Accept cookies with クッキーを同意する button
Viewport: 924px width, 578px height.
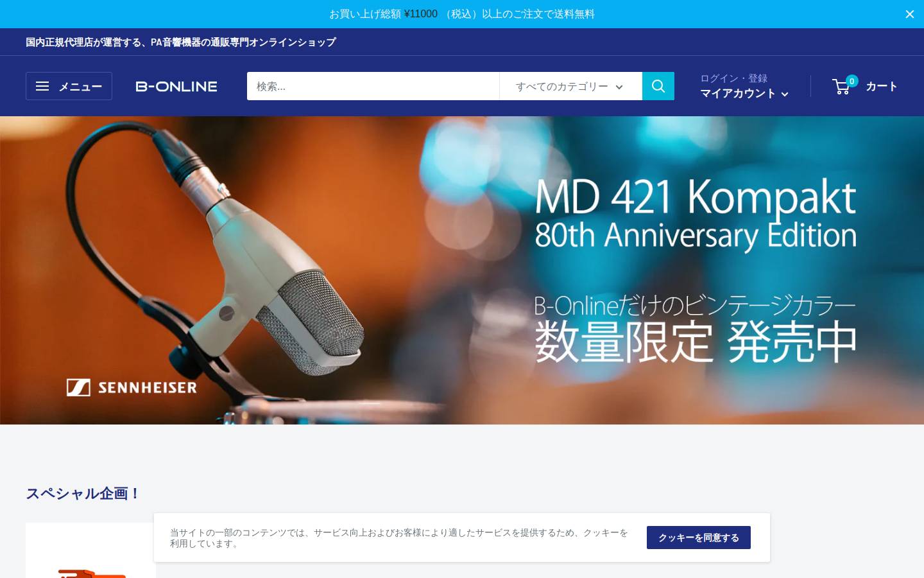(x=699, y=538)
